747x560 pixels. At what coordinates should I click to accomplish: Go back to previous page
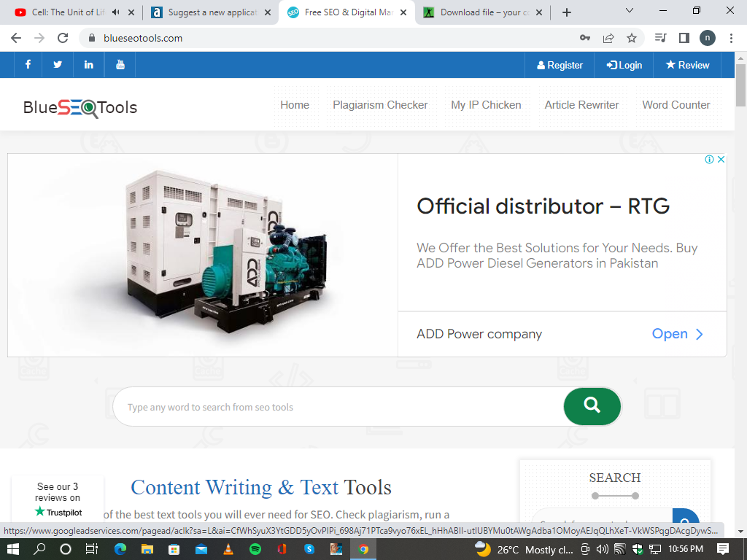[16, 38]
